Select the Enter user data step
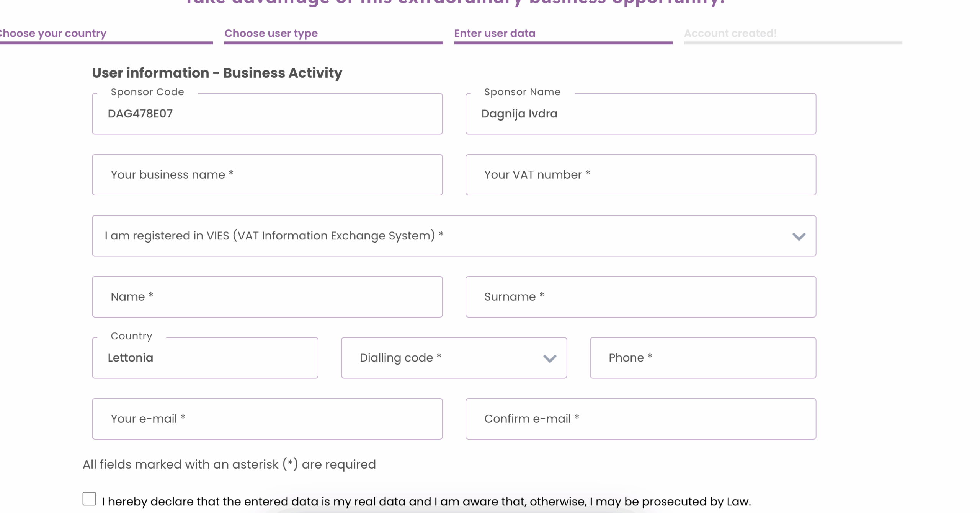The width and height of the screenshot is (980, 513). point(494,33)
